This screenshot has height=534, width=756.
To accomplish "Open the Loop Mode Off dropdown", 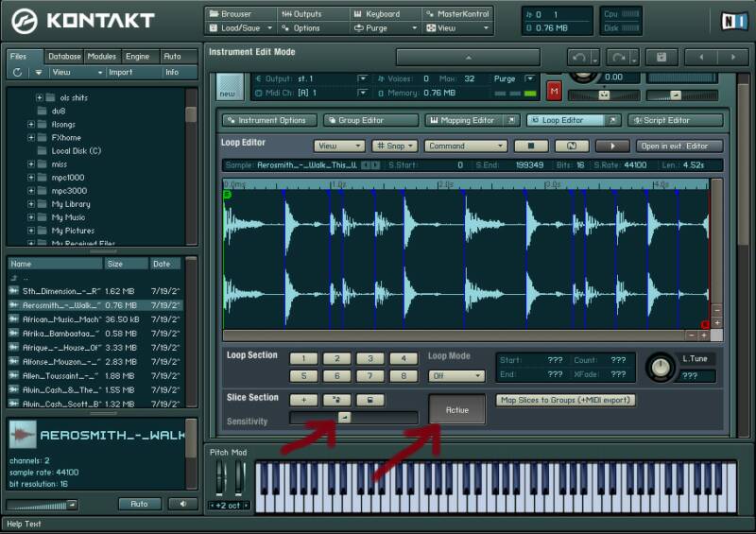I will (x=456, y=376).
